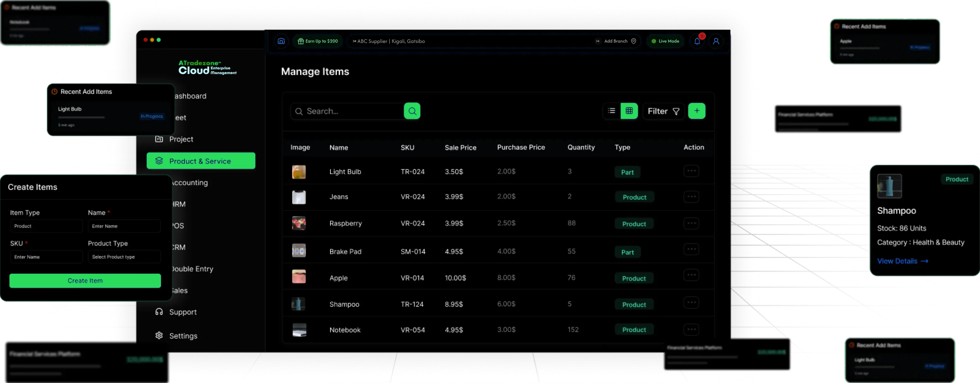Switch to grid view layout
The height and width of the screenshot is (383, 980).
coord(629,111)
